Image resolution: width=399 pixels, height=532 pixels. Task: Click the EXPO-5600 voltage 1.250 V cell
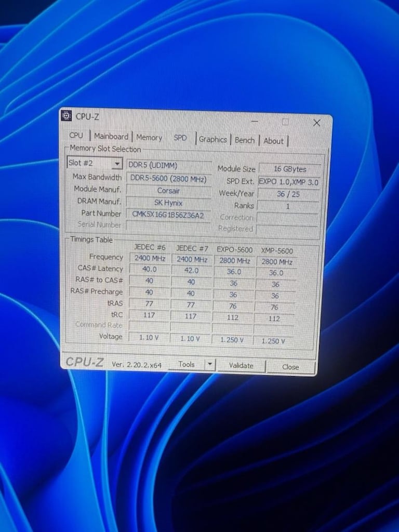click(232, 340)
